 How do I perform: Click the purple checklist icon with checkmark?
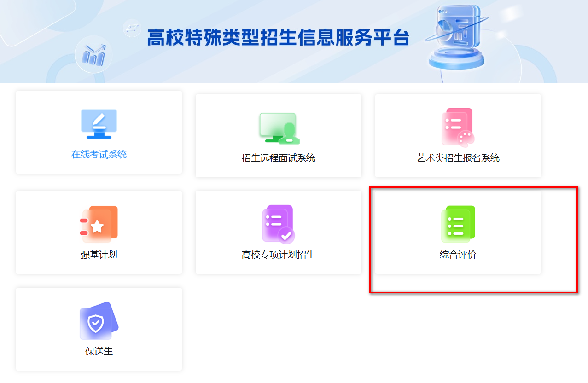click(278, 224)
